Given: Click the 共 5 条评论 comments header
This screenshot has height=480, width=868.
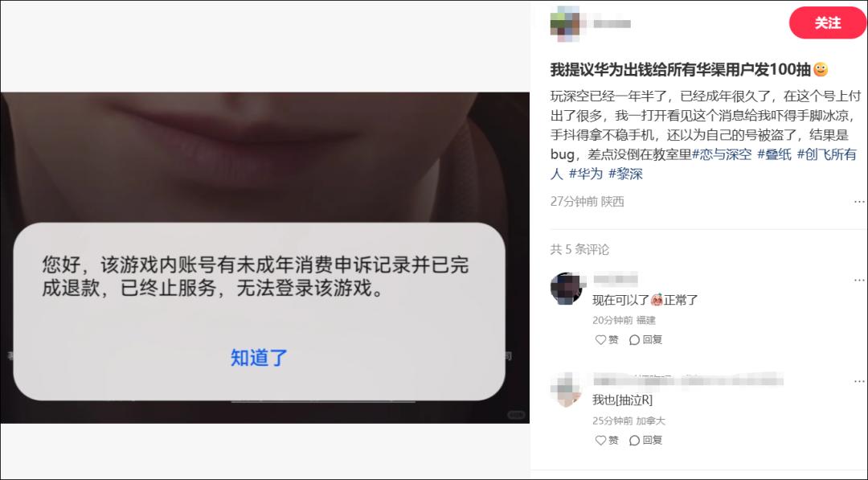Looking at the screenshot, I should click(579, 250).
